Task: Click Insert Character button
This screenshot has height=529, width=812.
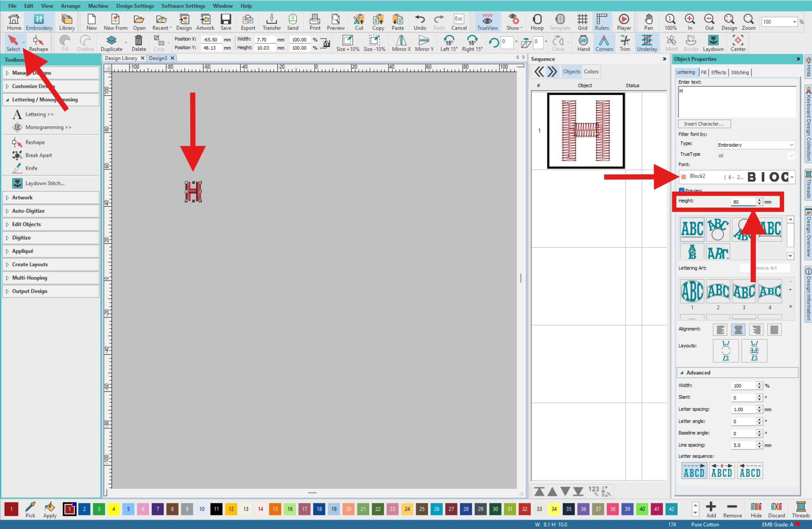Action: (x=704, y=124)
